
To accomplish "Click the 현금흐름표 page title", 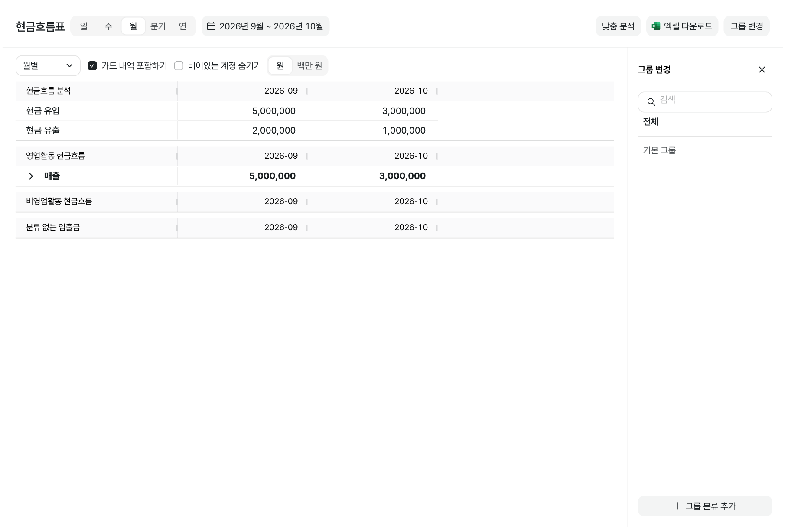I will point(40,26).
